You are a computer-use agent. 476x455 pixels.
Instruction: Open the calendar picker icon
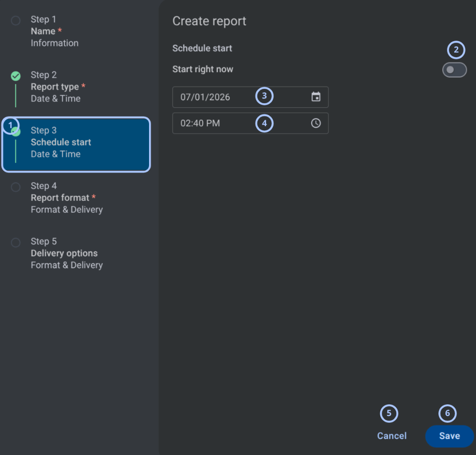click(316, 97)
